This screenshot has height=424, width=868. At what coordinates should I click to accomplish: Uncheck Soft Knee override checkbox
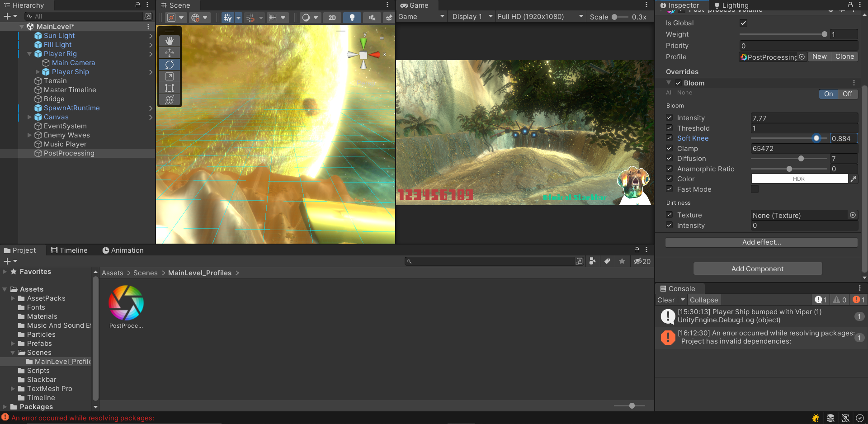click(x=670, y=138)
